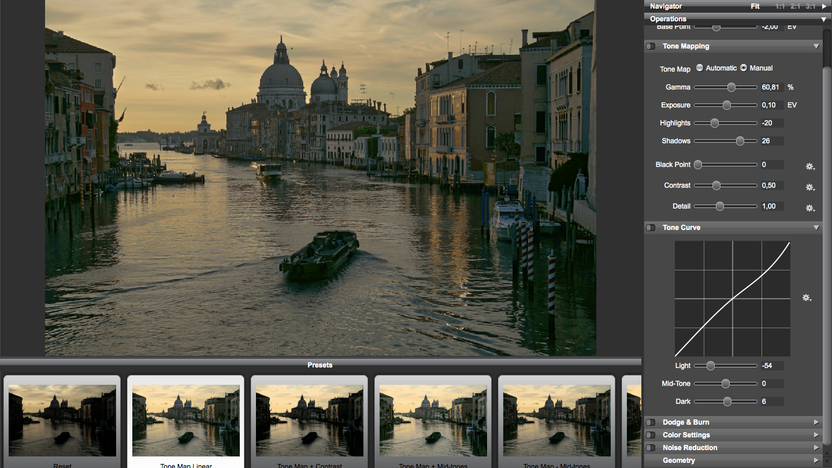The image size is (832, 468).
Task: Click the Highlights value field -20
Action: click(772, 123)
